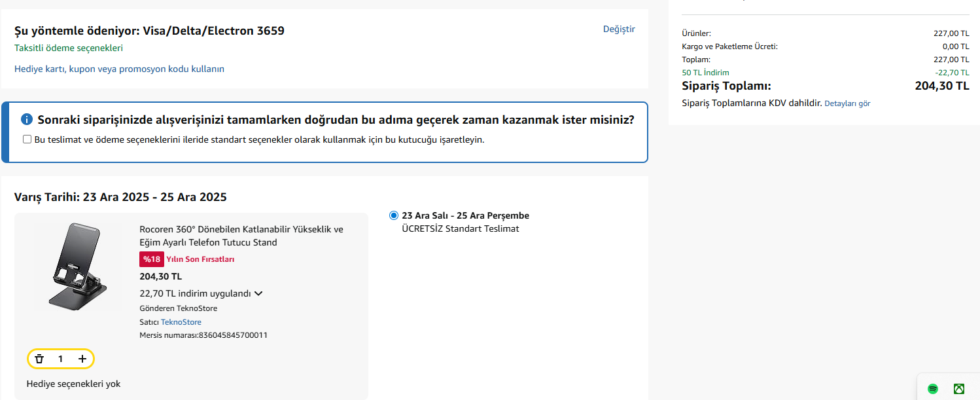Open Taksitli ödeme seçenekleri
This screenshot has width=980, height=400.
(69, 48)
